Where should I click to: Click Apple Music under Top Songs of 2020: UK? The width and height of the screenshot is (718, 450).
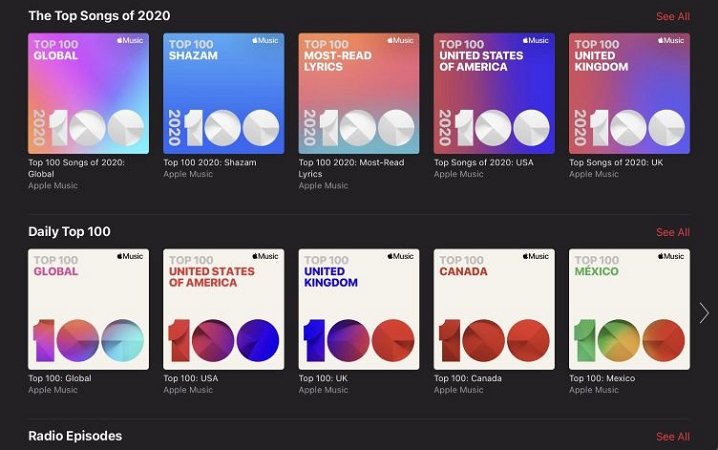593,174
